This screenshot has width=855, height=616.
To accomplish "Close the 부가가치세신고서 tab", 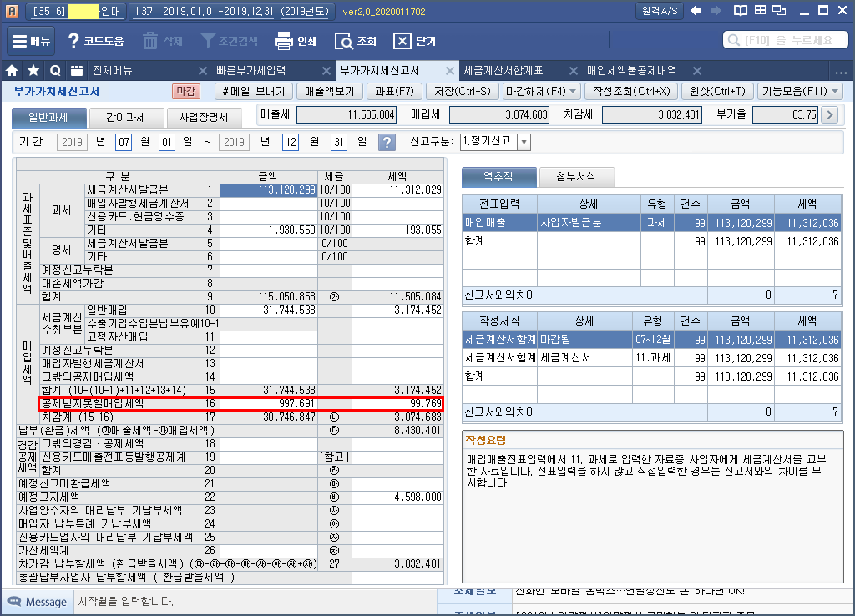I will (450, 71).
